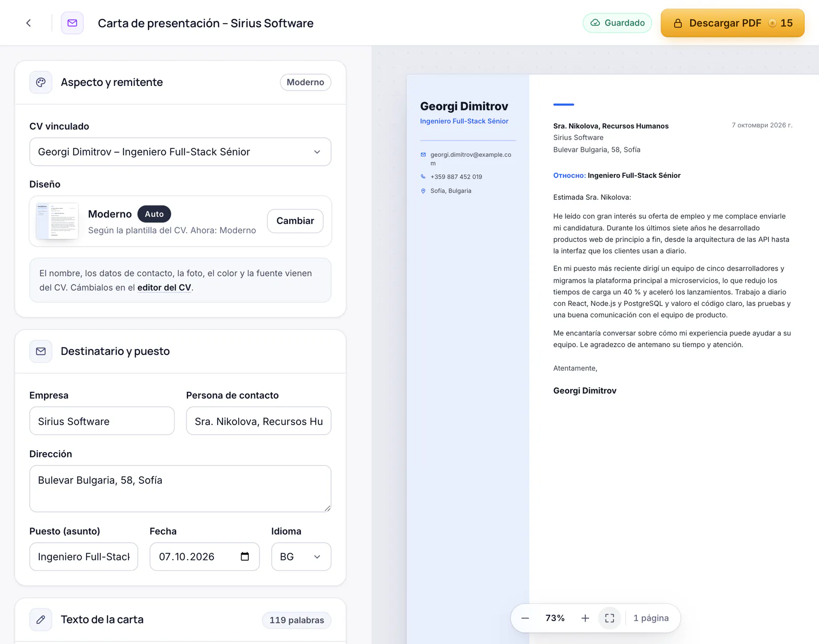
Task: Click the Descargar PDF button
Action: coord(732,23)
